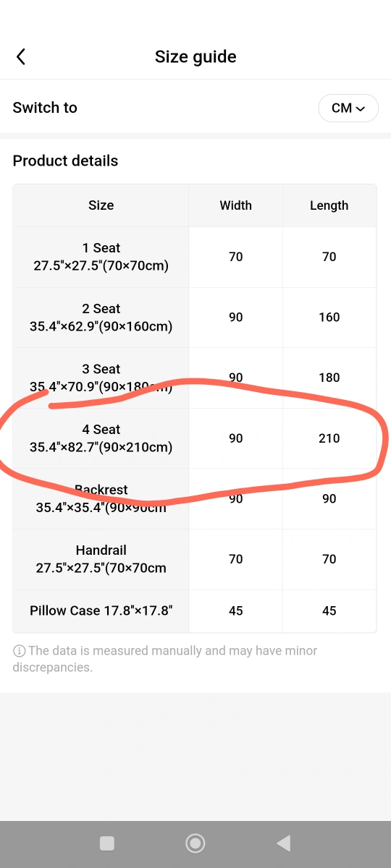Tap the Handrail size row
Image resolution: width=391 pixels, height=868 pixels.
195,559
